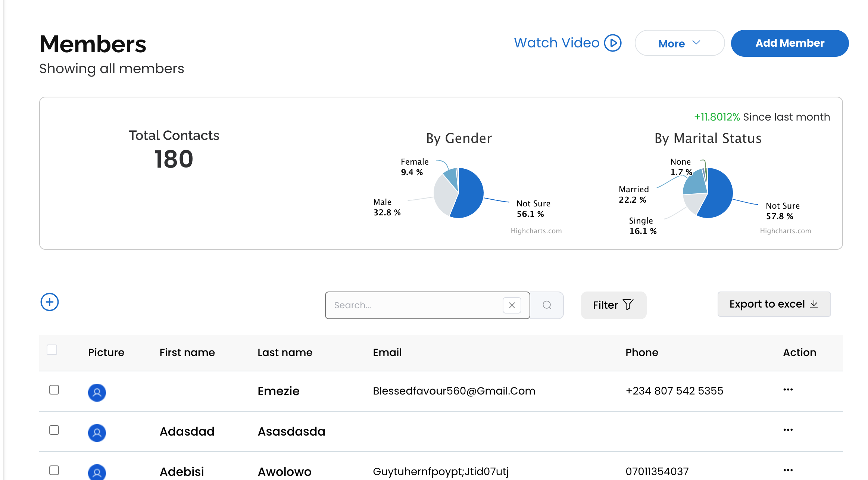Expand the More dropdown

point(680,43)
